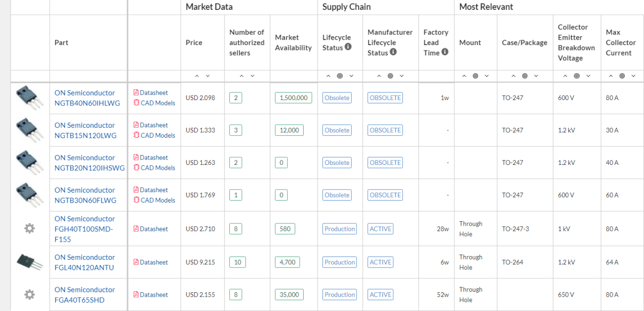The height and width of the screenshot is (311, 644).
Task: Open Datasheet for FGA40T65SHD
Action: pos(151,295)
